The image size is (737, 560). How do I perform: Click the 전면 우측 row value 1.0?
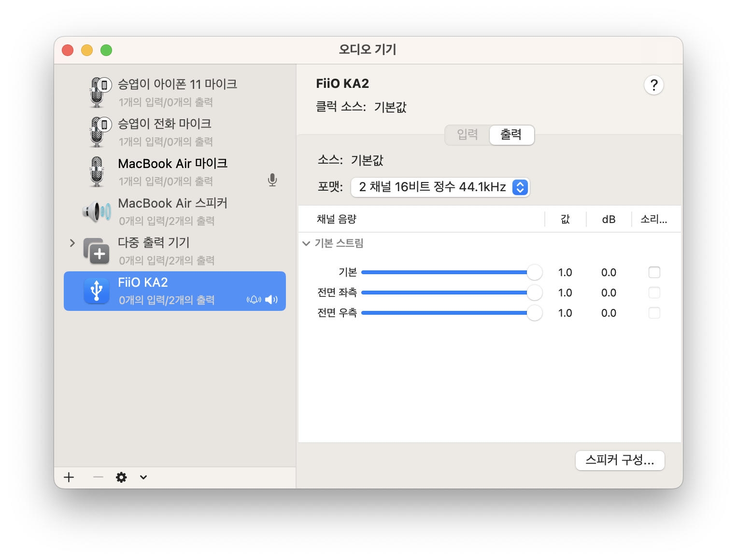tap(565, 313)
